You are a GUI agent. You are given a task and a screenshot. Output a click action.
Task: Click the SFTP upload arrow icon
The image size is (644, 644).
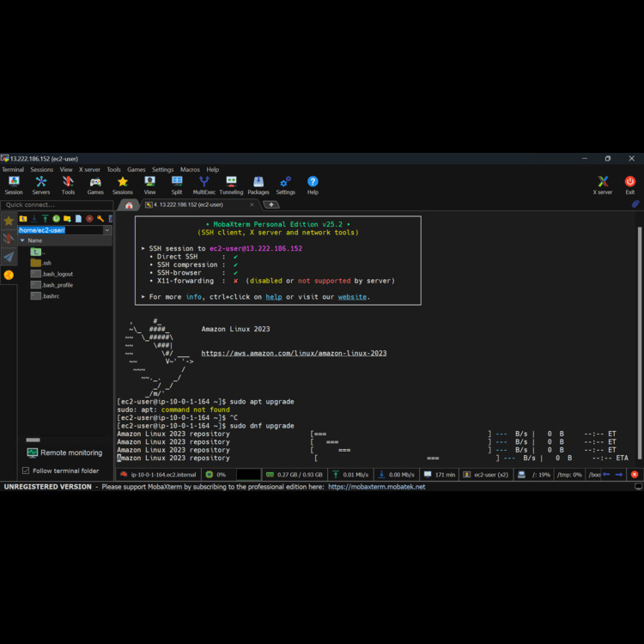[x=46, y=218]
